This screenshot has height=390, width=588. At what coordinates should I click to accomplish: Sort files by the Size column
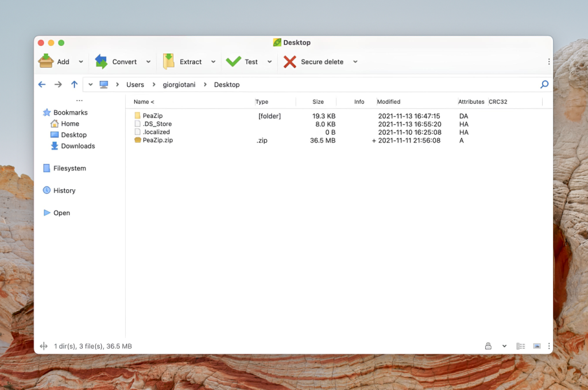pyautogui.click(x=316, y=102)
